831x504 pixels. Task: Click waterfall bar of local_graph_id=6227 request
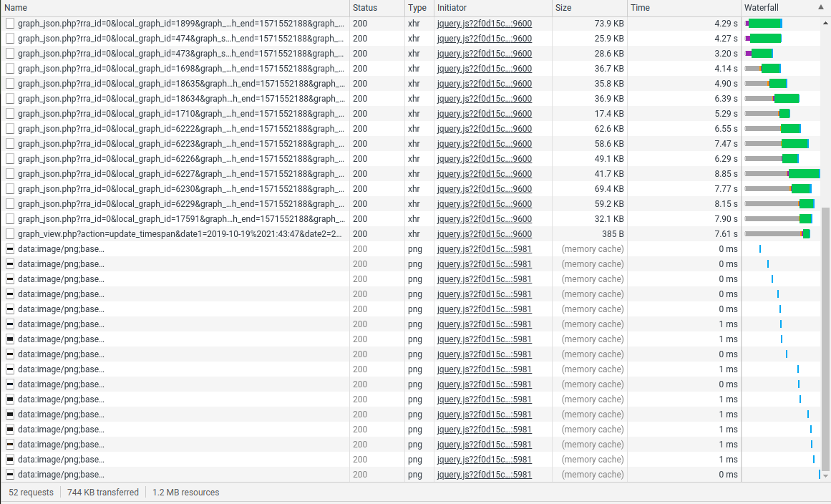pos(782,173)
